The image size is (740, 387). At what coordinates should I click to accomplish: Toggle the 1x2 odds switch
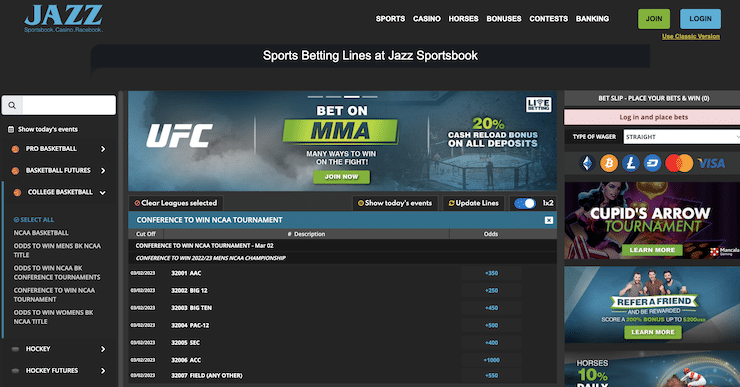525,203
